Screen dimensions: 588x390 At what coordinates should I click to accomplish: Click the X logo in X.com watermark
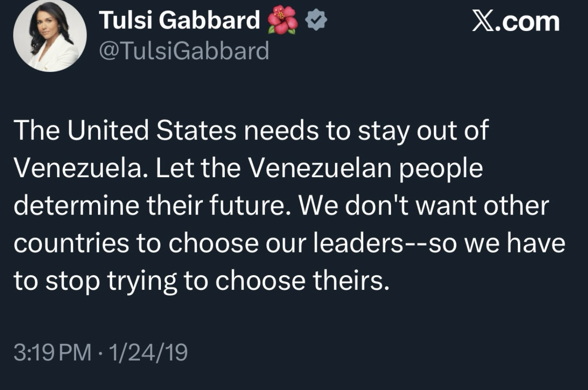(484, 21)
